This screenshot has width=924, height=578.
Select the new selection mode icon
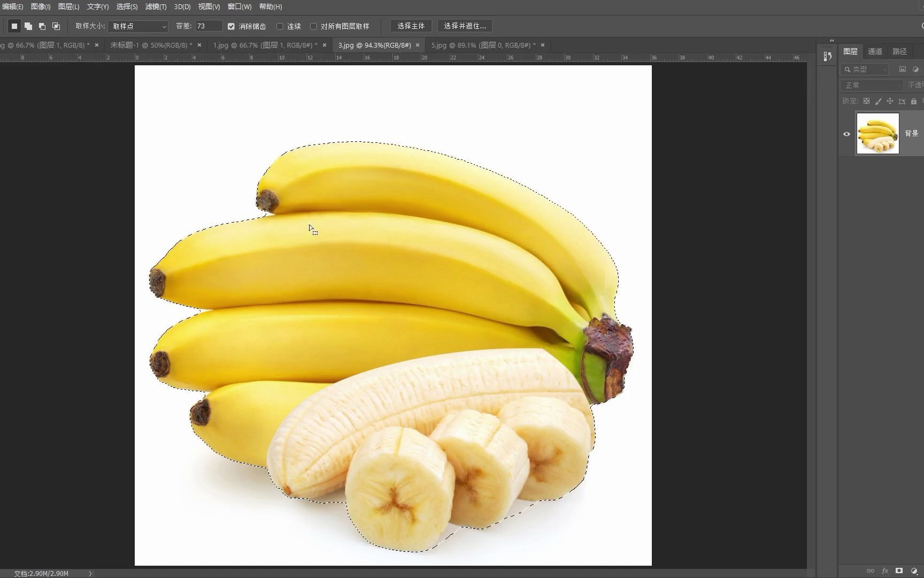14,25
